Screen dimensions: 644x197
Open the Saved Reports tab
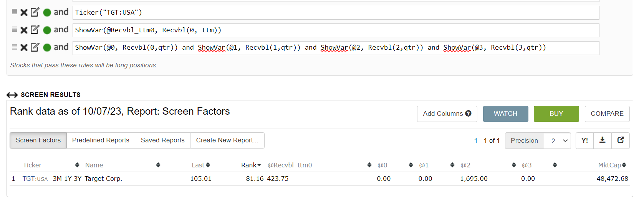tap(162, 140)
